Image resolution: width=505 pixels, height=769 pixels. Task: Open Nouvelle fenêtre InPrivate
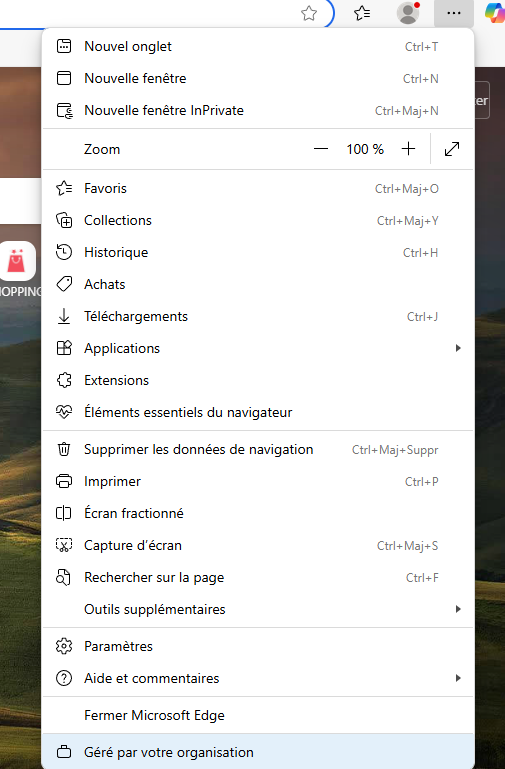(258, 110)
